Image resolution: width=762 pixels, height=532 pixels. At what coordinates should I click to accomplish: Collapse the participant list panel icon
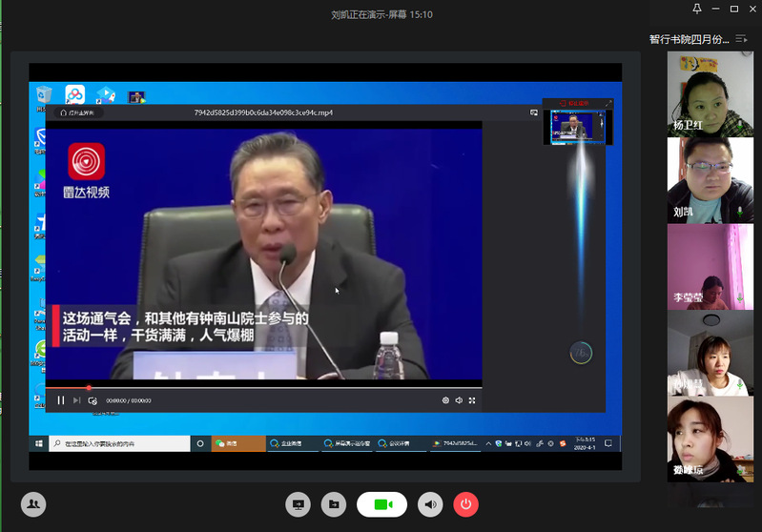(741, 39)
